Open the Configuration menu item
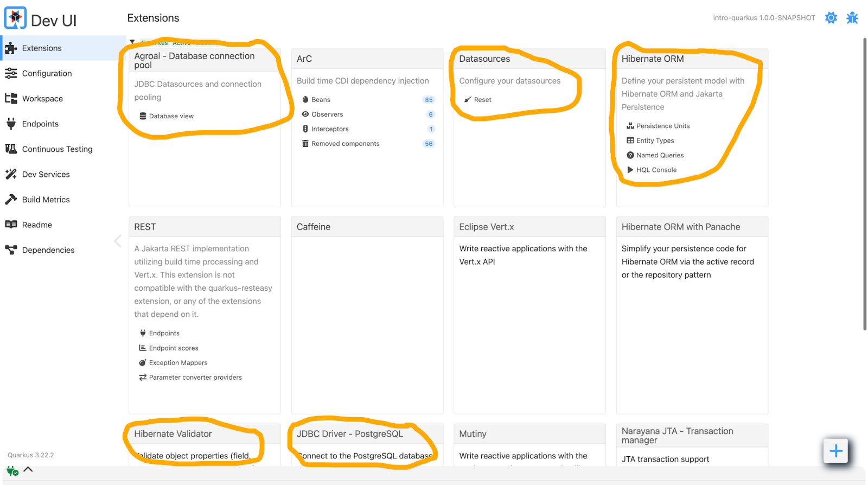 coord(63,73)
